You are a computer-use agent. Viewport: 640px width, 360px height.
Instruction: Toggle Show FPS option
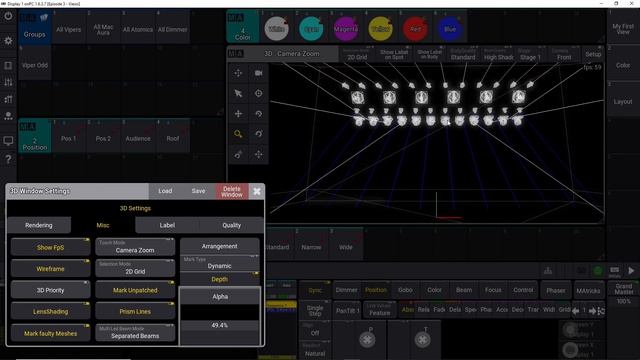click(x=51, y=247)
